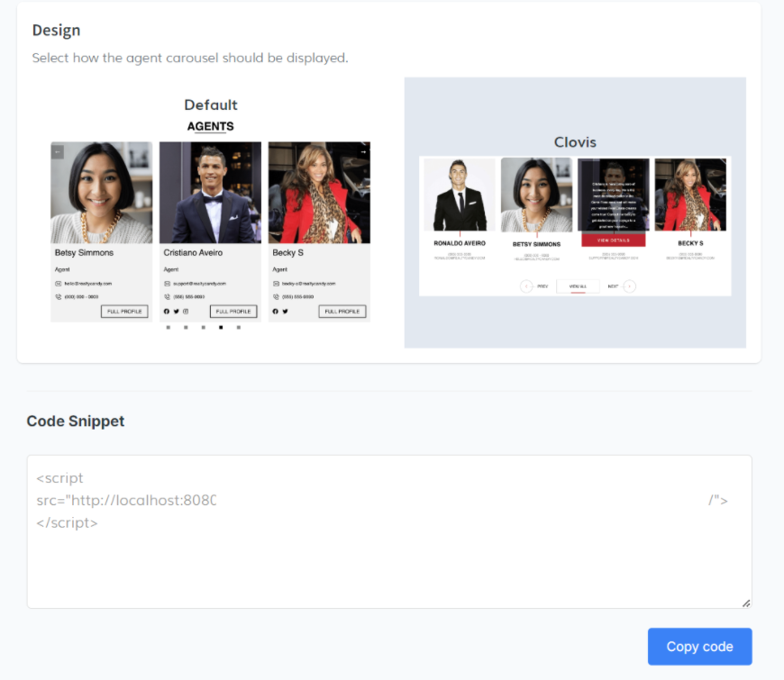
Task: Click the NEXT arrow in Clovis preview
Action: (x=630, y=286)
